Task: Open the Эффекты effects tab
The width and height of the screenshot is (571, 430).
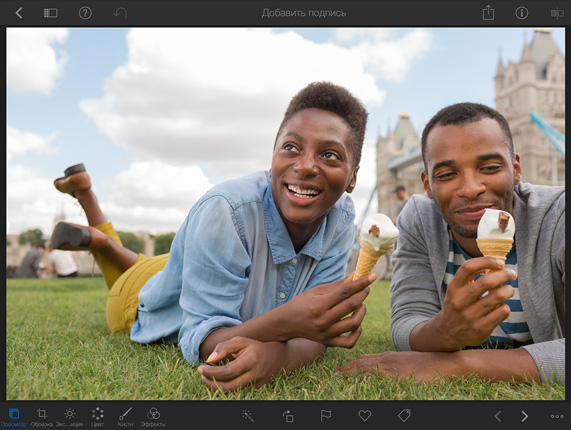Action: pos(153,417)
